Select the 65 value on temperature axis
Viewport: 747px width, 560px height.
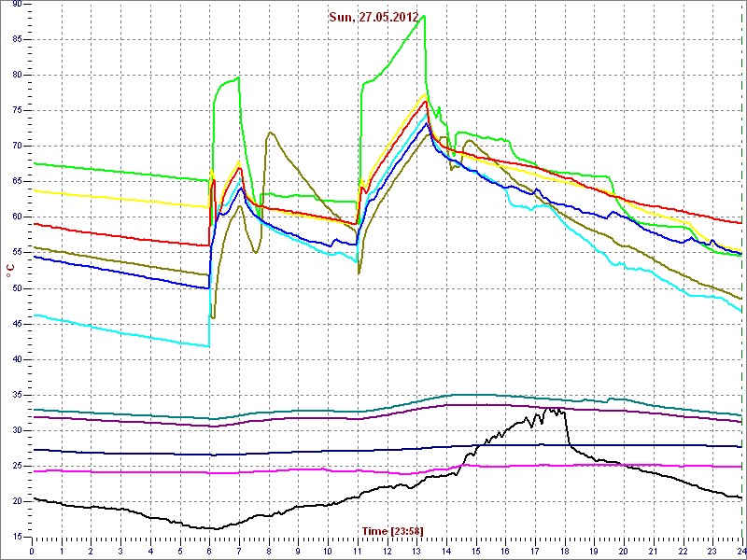17,182
